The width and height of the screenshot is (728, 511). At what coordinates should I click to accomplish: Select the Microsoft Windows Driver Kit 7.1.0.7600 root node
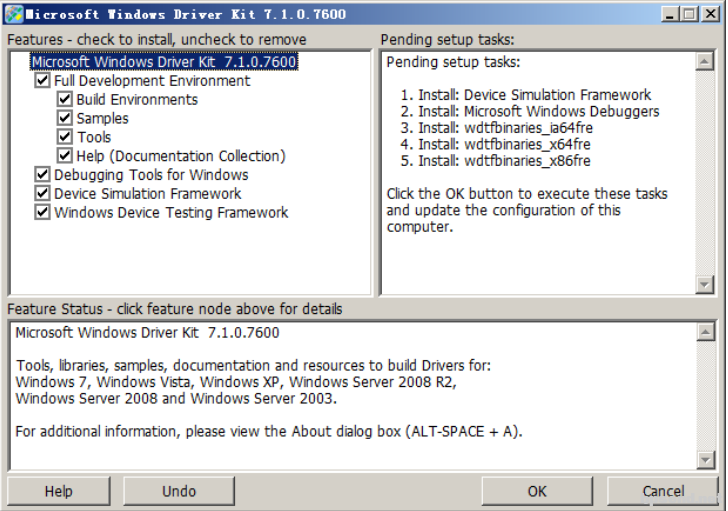pos(164,62)
